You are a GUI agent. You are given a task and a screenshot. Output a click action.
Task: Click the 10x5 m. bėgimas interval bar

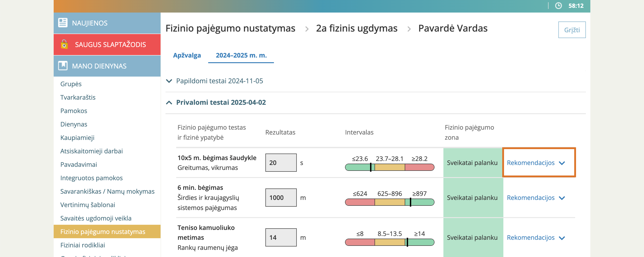point(389,167)
